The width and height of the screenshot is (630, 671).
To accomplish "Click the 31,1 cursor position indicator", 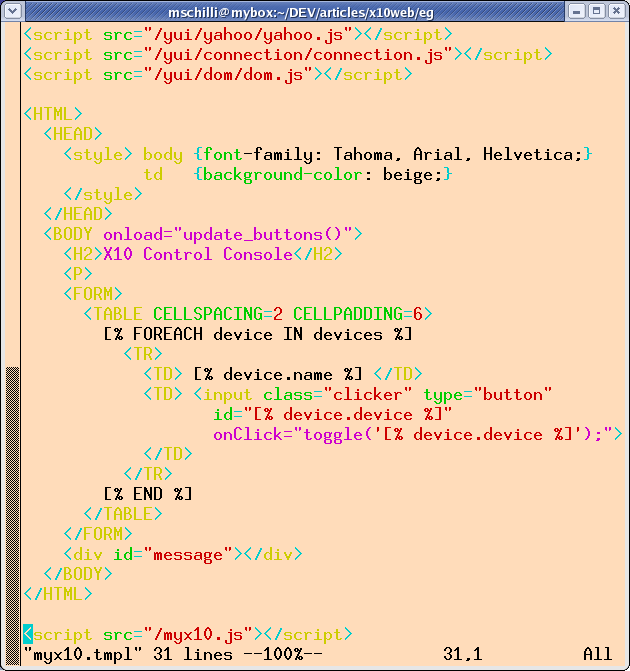I will (x=463, y=655).
